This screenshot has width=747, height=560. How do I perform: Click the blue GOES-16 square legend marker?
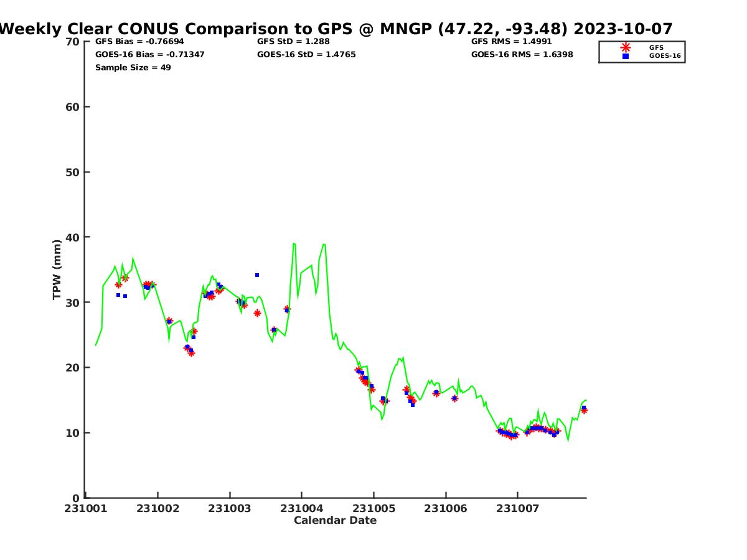[626, 56]
